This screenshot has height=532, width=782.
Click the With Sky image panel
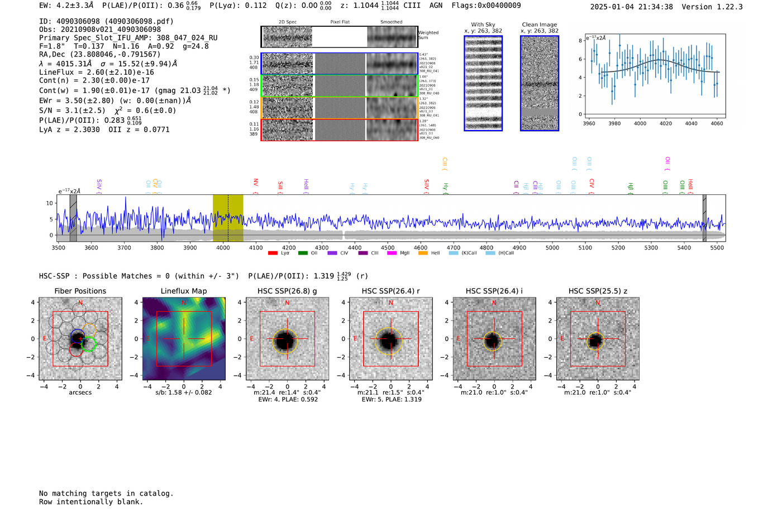coord(483,83)
